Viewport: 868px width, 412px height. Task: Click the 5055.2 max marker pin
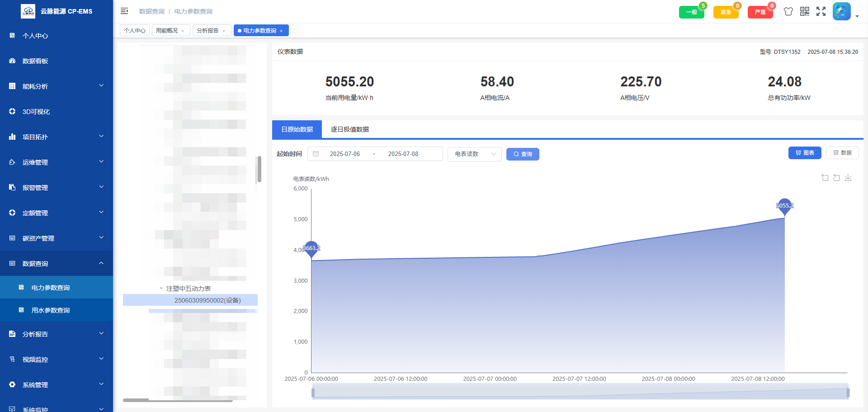(785, 207)
